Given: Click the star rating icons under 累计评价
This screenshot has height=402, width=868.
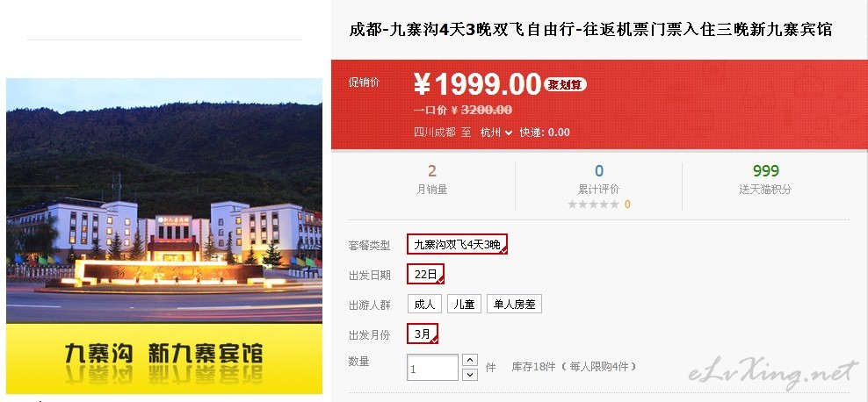Looking at the screenshot, I should 593,205.
